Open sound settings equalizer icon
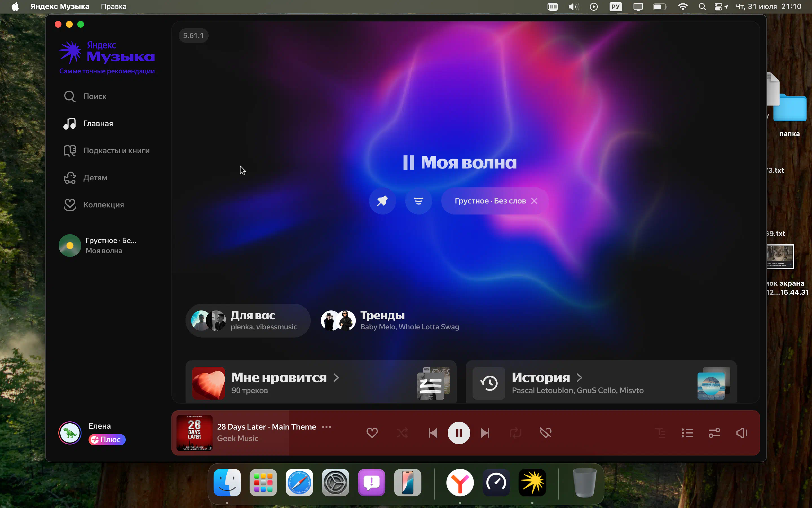 click(x=714, y=433)
